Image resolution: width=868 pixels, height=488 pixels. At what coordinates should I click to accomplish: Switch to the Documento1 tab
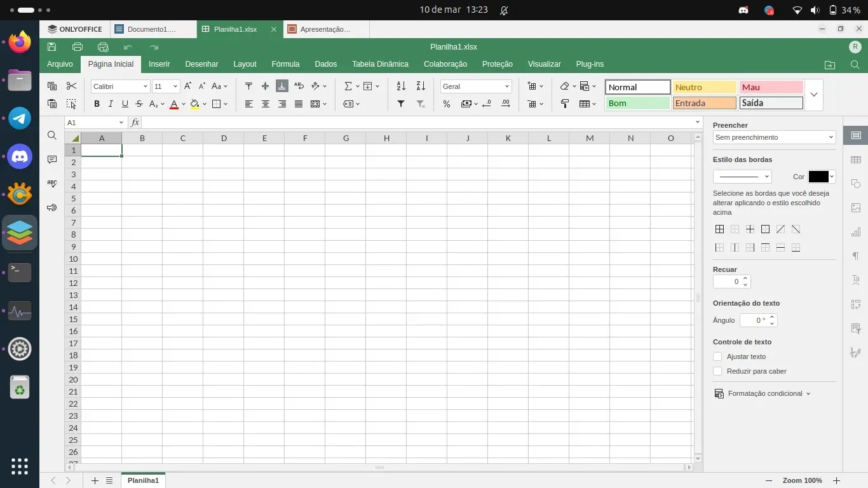151,29
